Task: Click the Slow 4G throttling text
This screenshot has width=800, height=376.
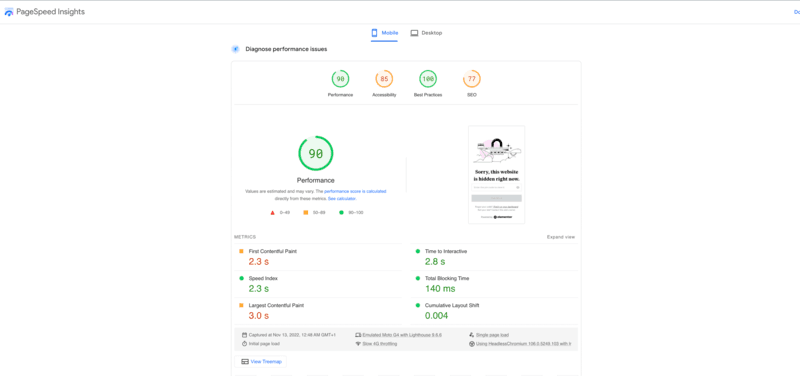Action: (380, 344)
